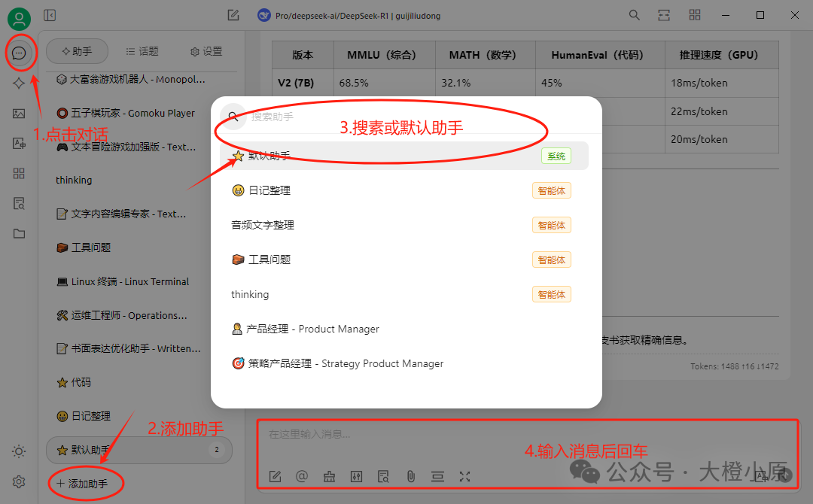This screenshot has height=504, width=813.
Task: Click the narrow mode icon in top bar
Action: tap(664, 15)
